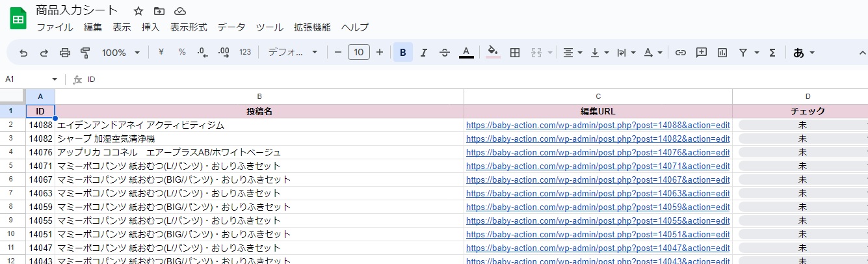Toggle italic formatting
This screenshot has height=264, width=868.
(x=424, y=53)
